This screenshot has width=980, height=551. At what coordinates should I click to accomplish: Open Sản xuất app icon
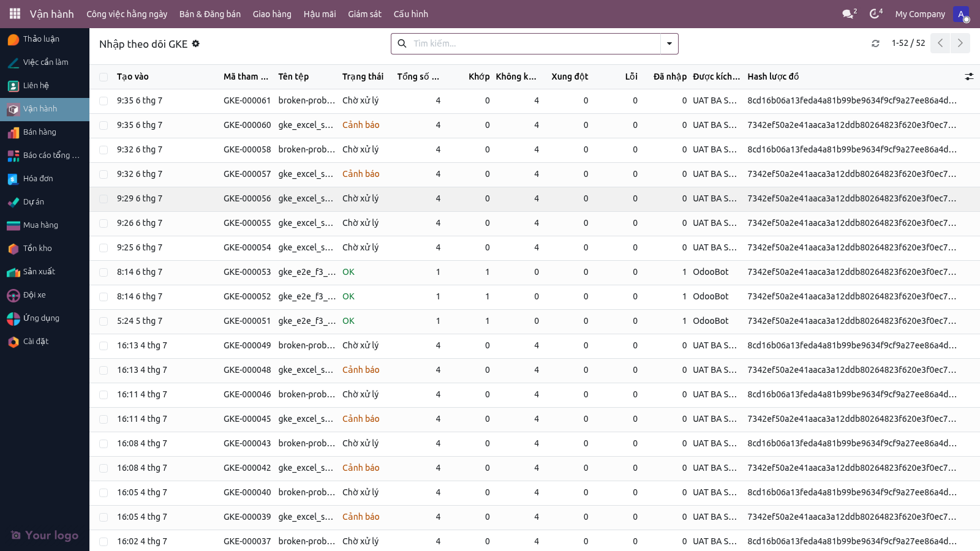coord(13,272)
